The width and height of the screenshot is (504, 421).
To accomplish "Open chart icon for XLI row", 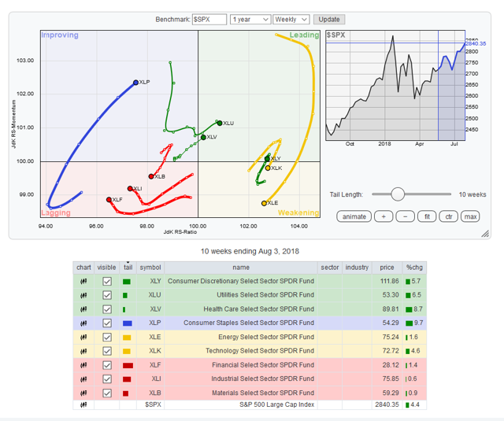I will pyautogui.click(x=83, y=379).
